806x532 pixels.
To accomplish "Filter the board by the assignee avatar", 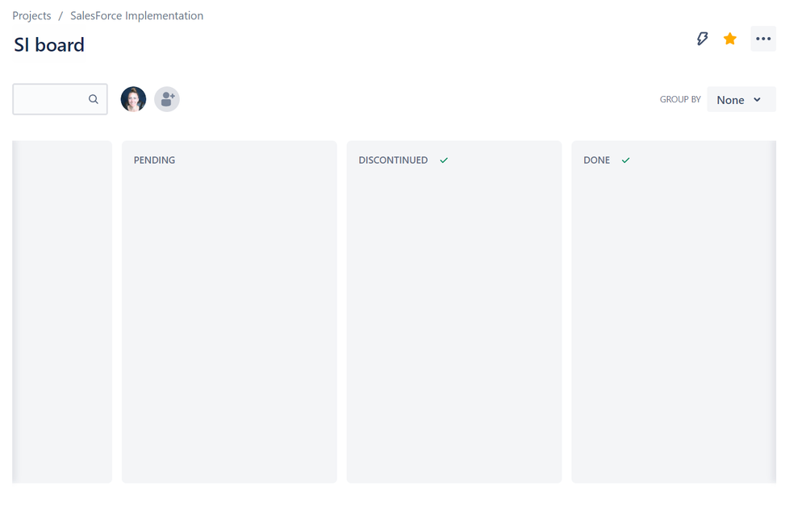I will click(x=133, y=98).
